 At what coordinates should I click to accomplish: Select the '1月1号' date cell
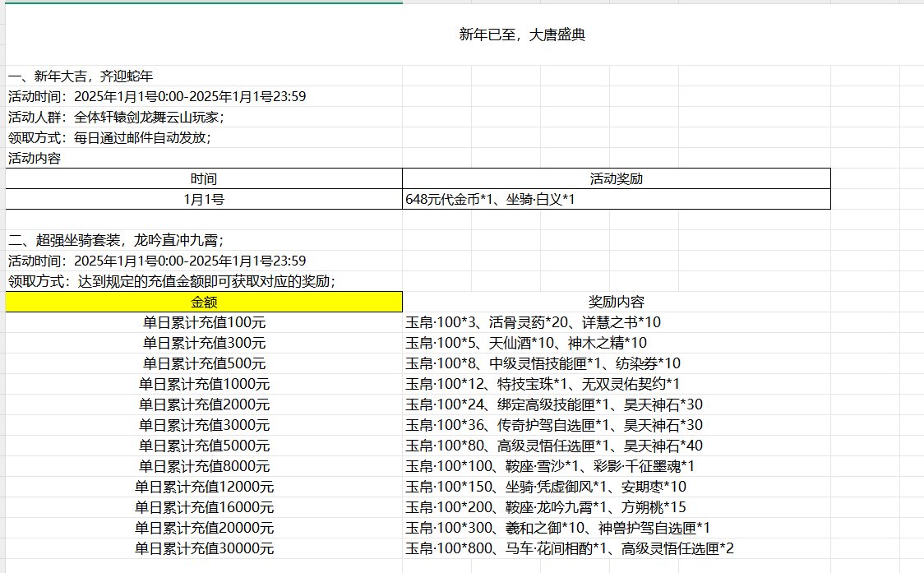pos(204,199)
